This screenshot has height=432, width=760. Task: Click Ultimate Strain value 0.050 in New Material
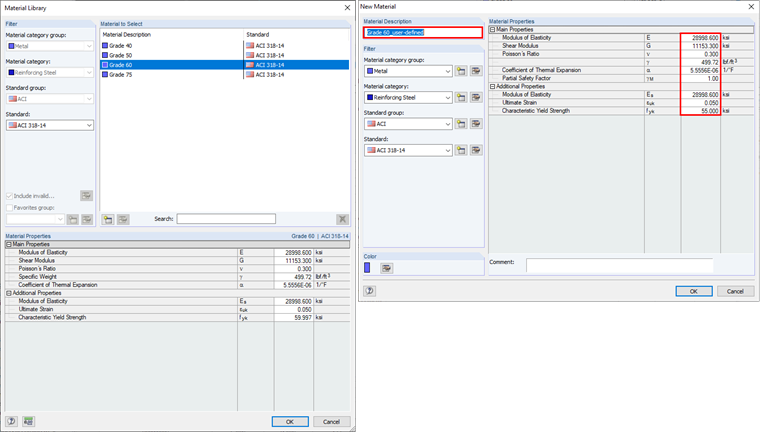click(700, 103)
